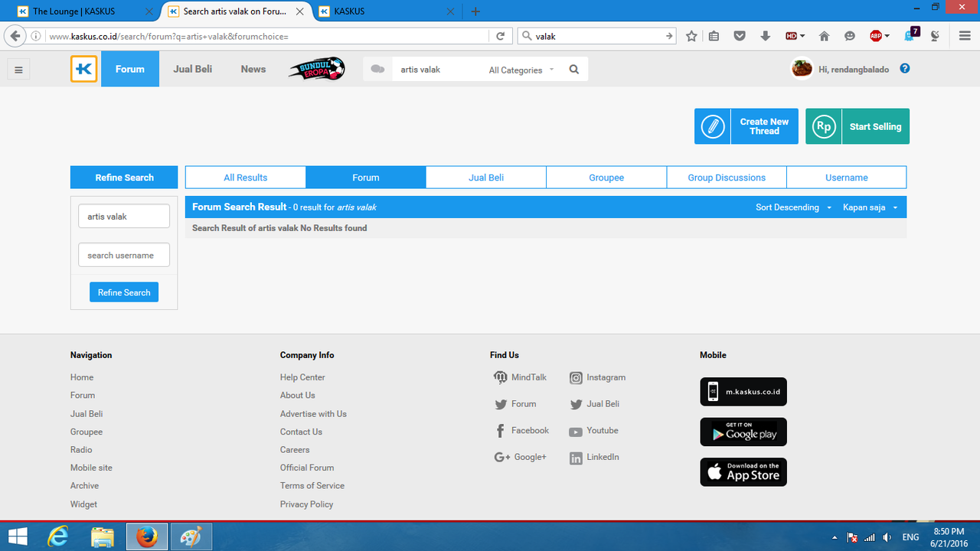Open the Jual Beli Twitter link
Image resolution: width=980 pixels, height=551 pixels.
click(594, 404)
